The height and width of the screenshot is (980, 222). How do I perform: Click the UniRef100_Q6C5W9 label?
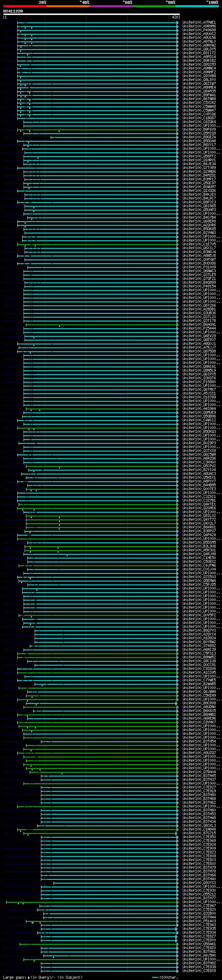coord(199,454)
